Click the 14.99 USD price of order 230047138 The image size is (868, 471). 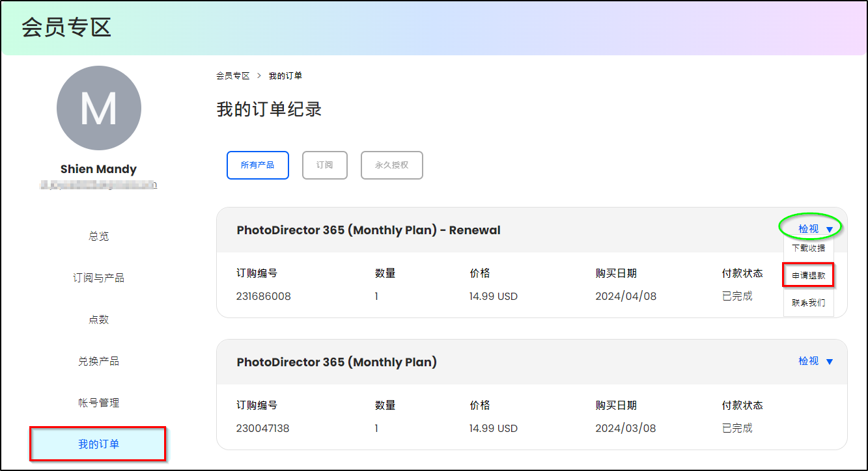(494, 429)
